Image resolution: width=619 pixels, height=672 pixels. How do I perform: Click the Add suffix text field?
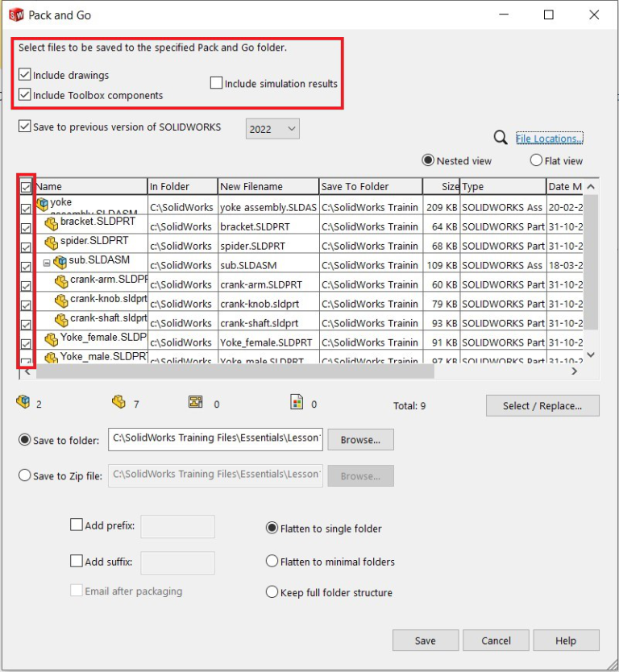click(x=178, y=562)
